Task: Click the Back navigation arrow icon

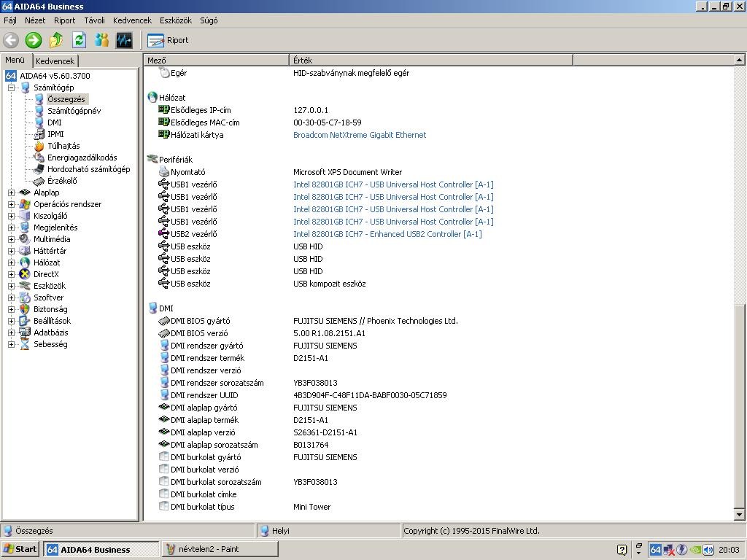Action: click(11, 41)
